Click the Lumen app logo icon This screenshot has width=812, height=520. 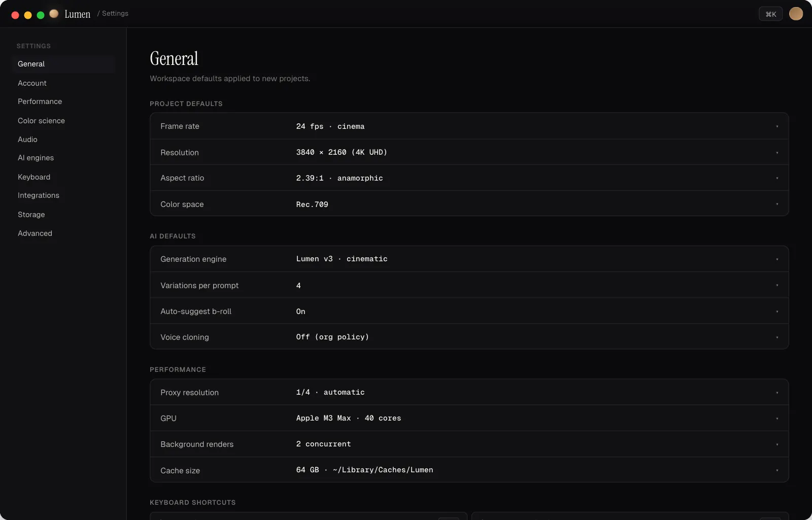[54, 14]
